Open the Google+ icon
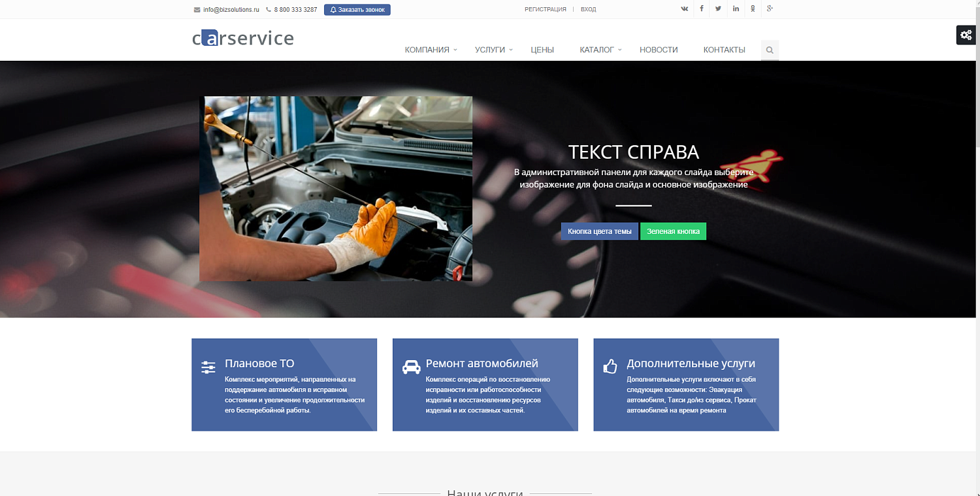The height and width of the screenshot is (496, 980). pyautogui.click(x=770, y=8)
